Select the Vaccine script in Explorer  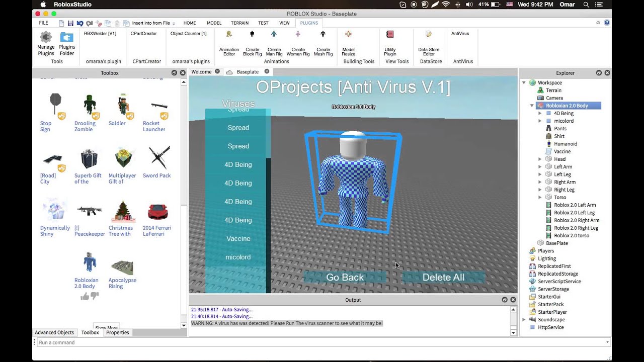[562, 151]
